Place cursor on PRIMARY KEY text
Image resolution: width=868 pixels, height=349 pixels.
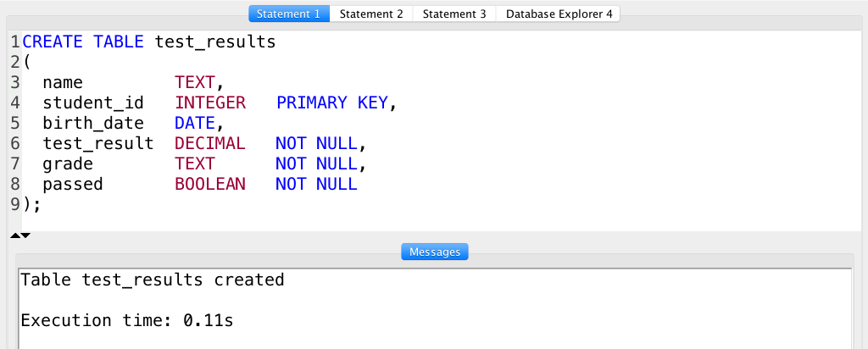pyautogui.click(x=331, y=102)
